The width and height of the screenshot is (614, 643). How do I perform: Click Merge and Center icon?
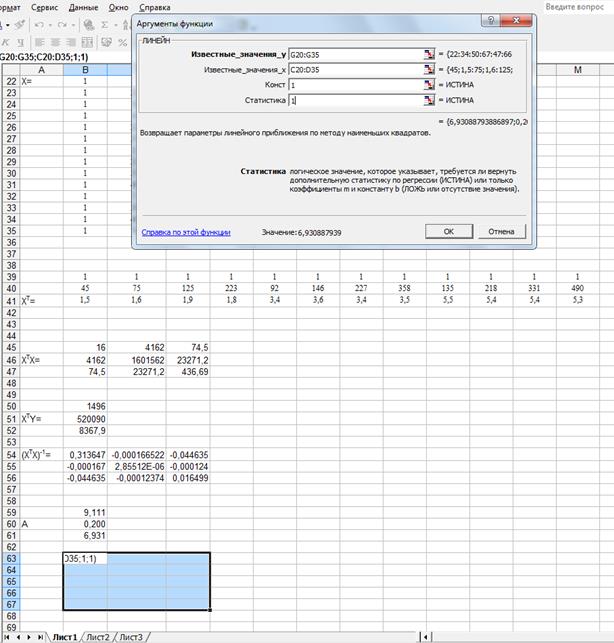coord(87,42)
